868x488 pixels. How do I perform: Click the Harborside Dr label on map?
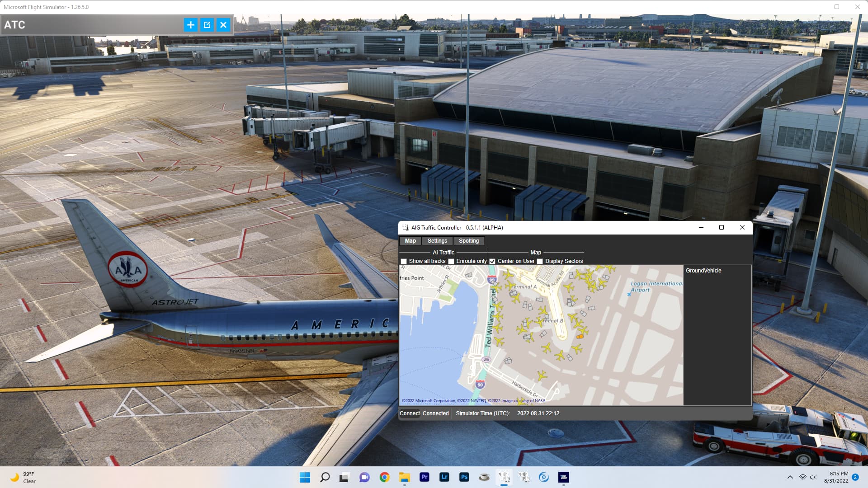point(525,388)
